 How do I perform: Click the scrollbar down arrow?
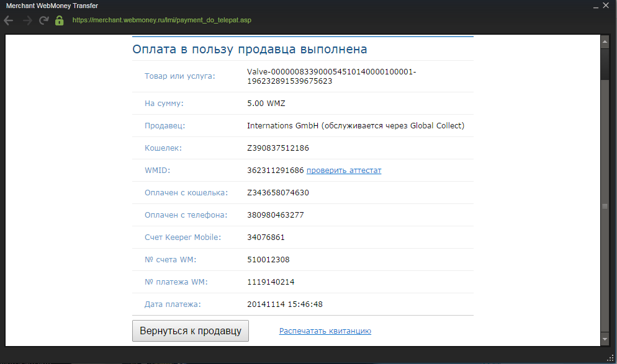click(x=605, y=339)
